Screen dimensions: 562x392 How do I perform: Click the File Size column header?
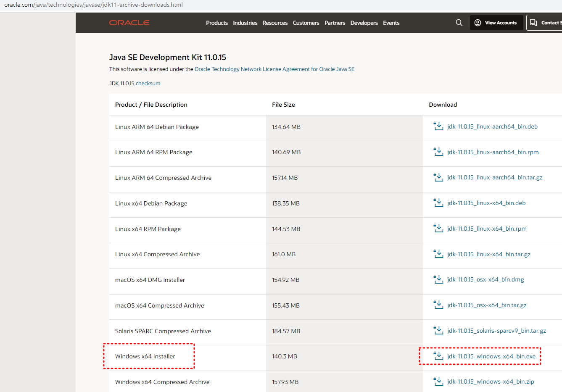pyautogui.click(x=283, y=105)
